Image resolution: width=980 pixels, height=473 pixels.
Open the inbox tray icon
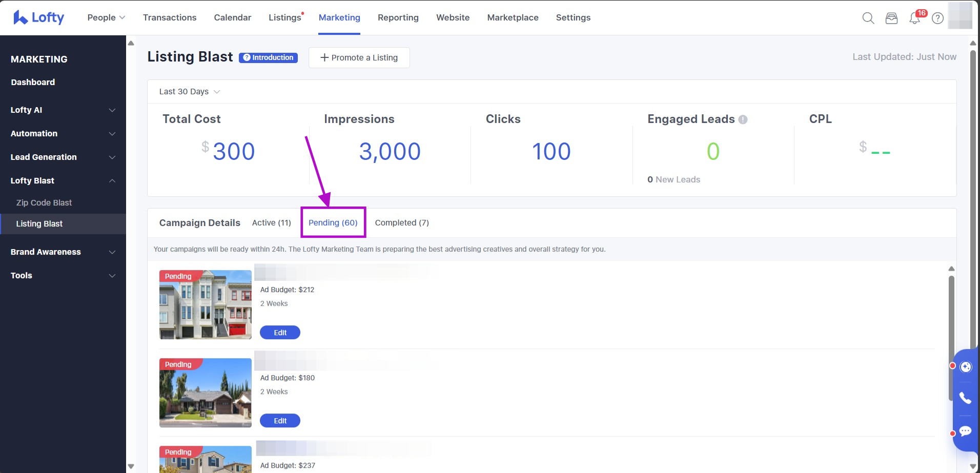[x=891, y=18]
